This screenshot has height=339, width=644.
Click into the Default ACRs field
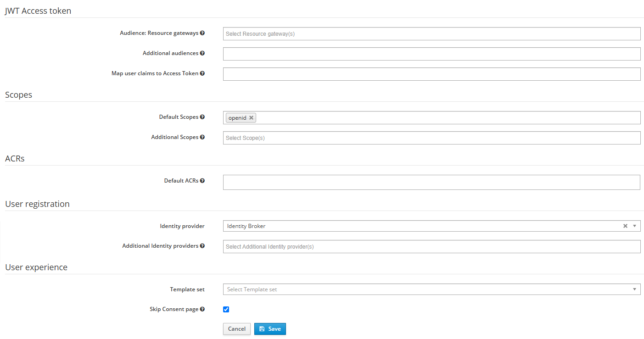tap(431, 182)
